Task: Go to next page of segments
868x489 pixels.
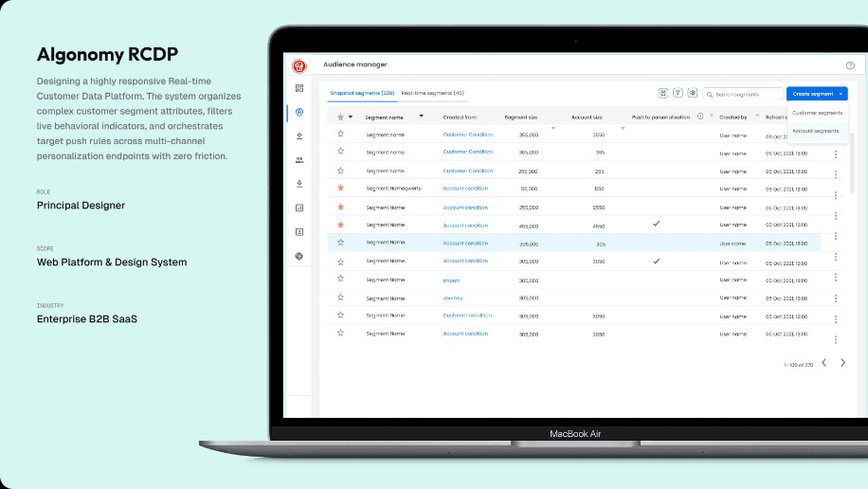Action: (x=842, y=363)
